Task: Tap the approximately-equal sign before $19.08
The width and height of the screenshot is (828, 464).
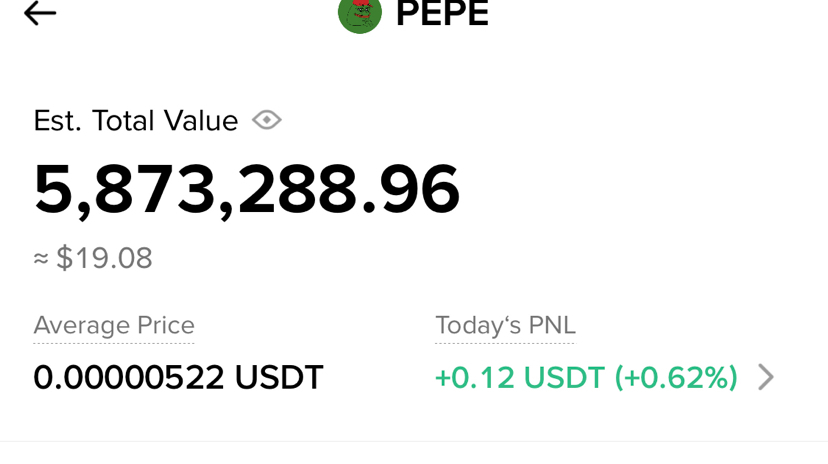Action: 41,259
